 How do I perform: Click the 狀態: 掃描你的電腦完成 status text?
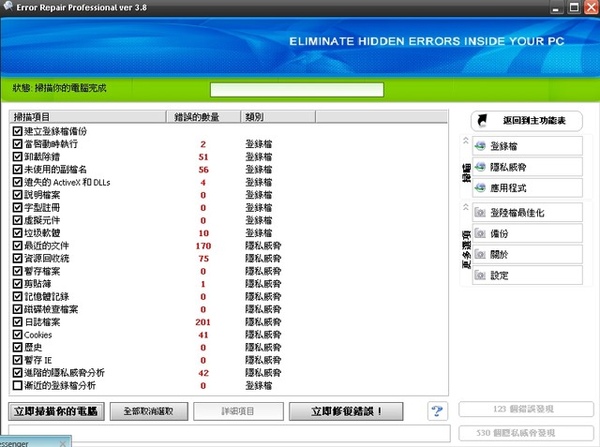(59, 88)
